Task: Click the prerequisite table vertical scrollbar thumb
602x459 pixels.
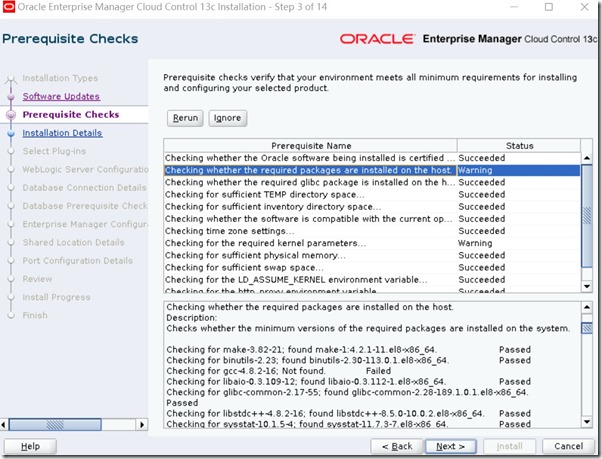Action: [x=587, y=216]
